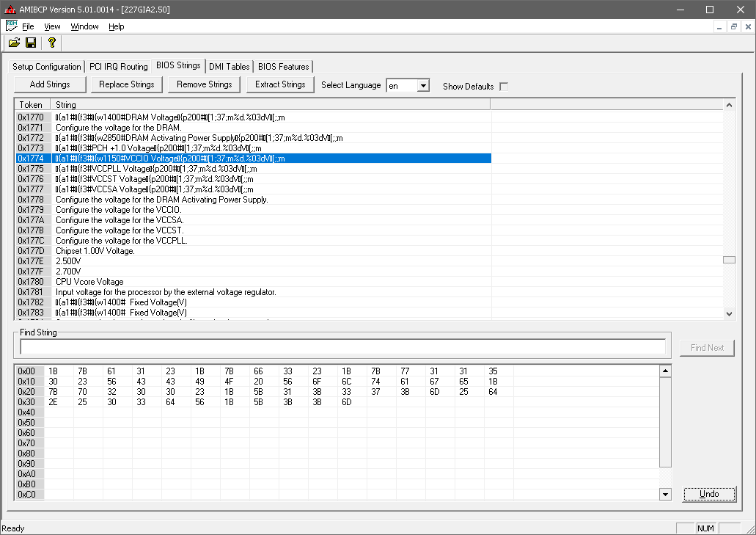Select the 0x1770 DRAM Voltage string row

click(x=253, y=117)
